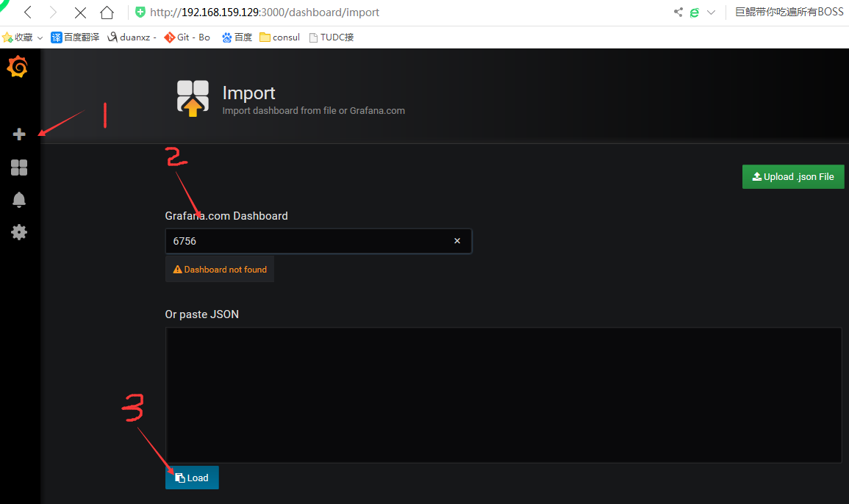849x504 pixels.
Task: Click the Dashboard not found warning message
Action: point(220,269)
